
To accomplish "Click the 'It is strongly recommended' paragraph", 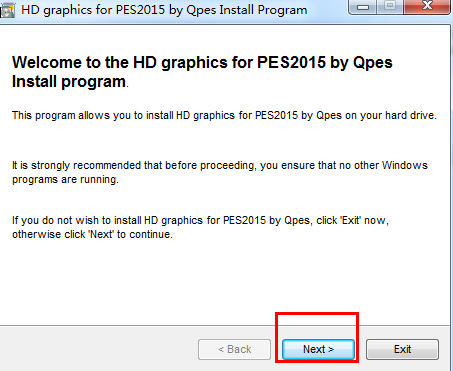I will click(220, 172).
